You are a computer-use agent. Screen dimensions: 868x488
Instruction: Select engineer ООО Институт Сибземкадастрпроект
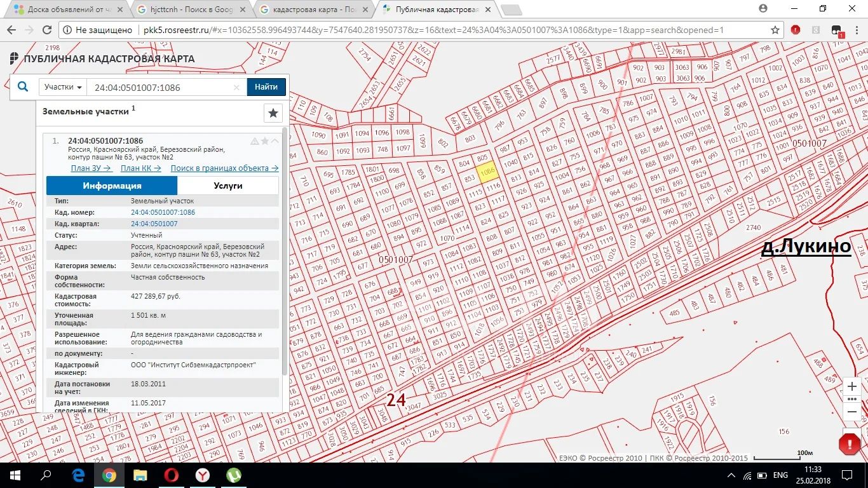tap(193, 365)
